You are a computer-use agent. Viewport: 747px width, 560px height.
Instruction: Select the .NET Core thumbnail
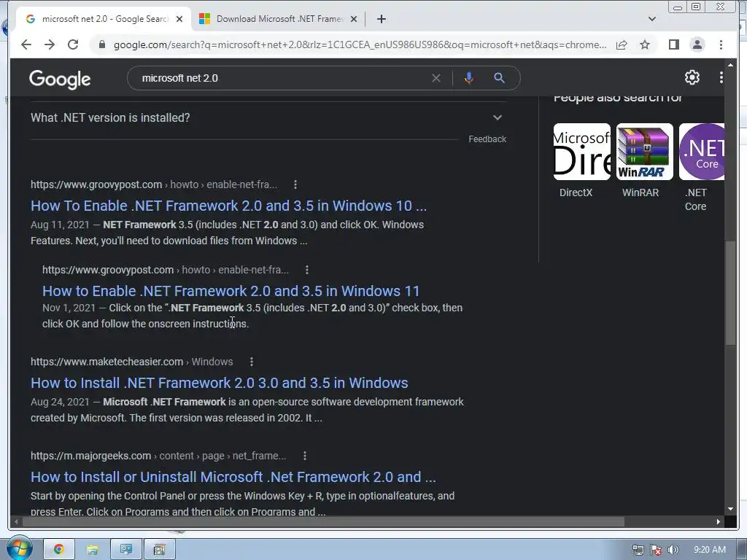pos(701,152)
